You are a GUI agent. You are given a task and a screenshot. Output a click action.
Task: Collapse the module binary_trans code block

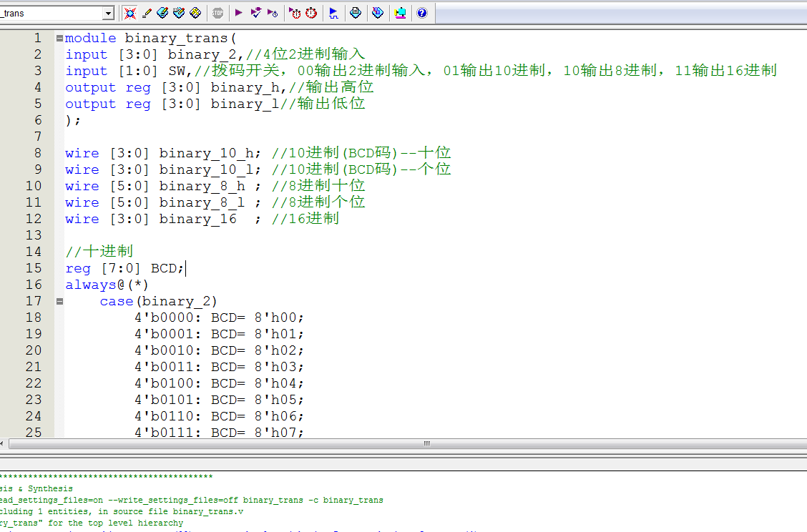(59, 38)
